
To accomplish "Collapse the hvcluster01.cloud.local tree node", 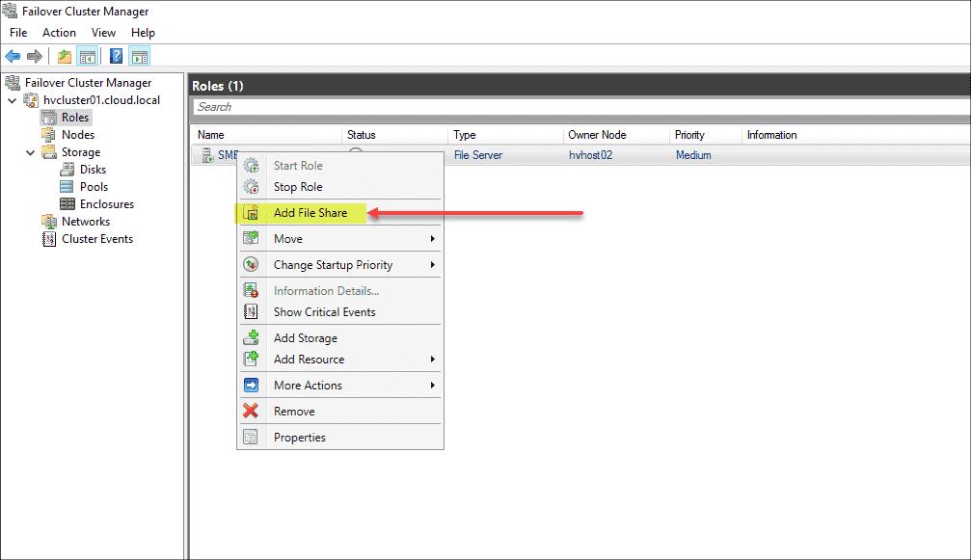I will tap(12, 99).
